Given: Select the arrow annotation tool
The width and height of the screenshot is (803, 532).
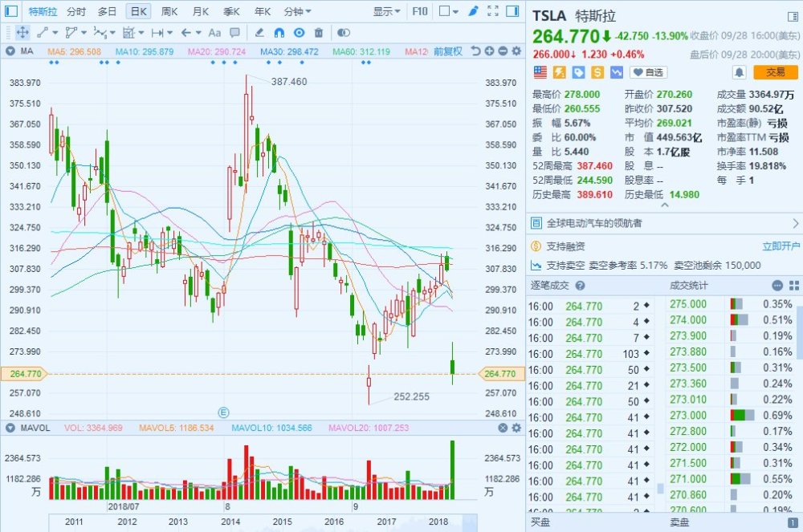Looking at the screenshot, I should [x=186, y=33].
